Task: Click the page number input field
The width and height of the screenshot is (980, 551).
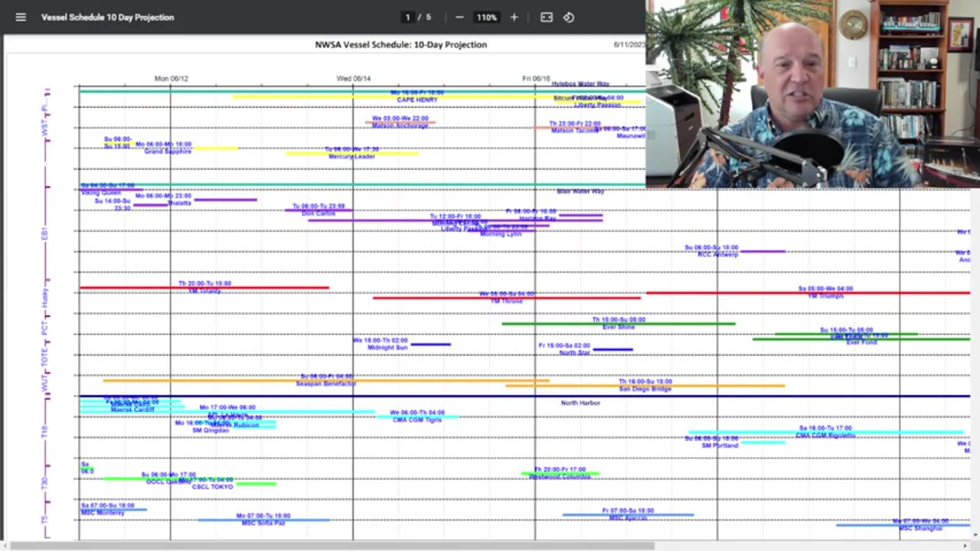Action: click(408, 17)
